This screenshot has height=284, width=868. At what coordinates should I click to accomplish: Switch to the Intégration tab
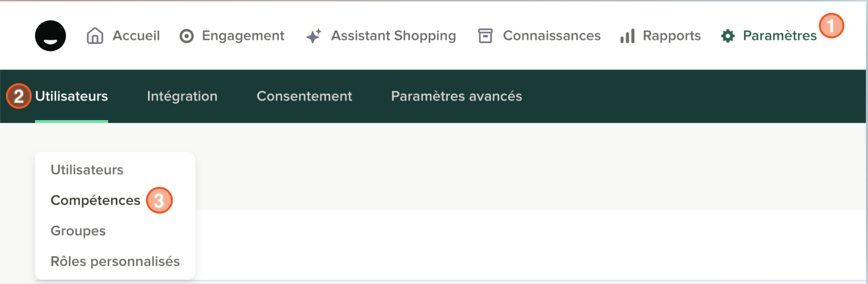(x=182, y=96)
